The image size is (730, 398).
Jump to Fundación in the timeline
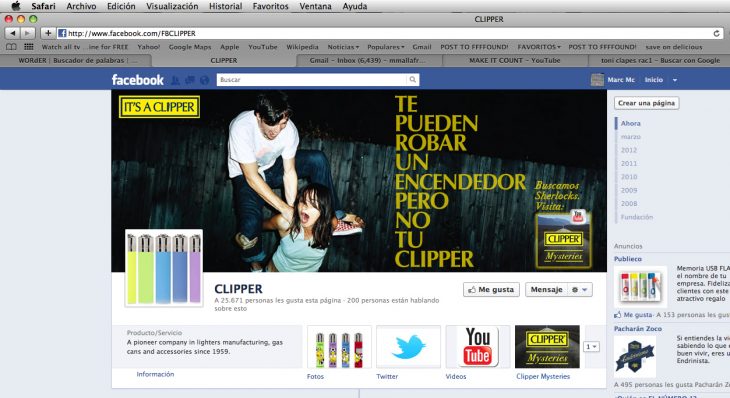click(636, 217)
